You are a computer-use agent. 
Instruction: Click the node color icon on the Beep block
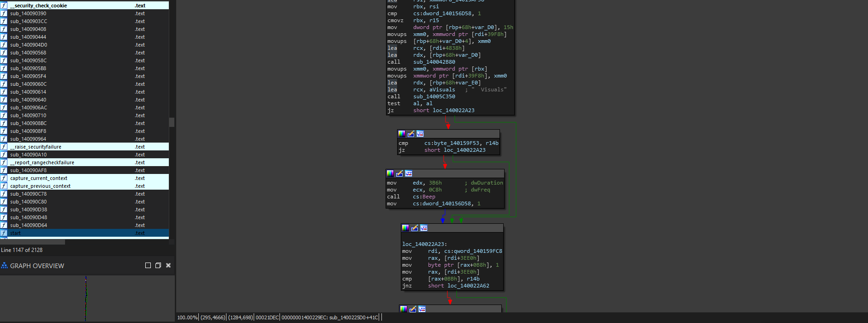click(x=390, y=173)
